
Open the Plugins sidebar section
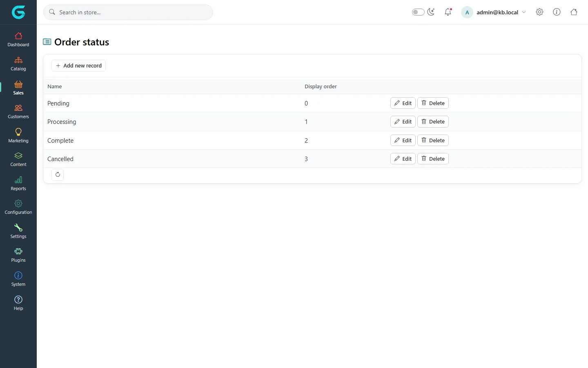pyautogui.click(x=18, y=255)
